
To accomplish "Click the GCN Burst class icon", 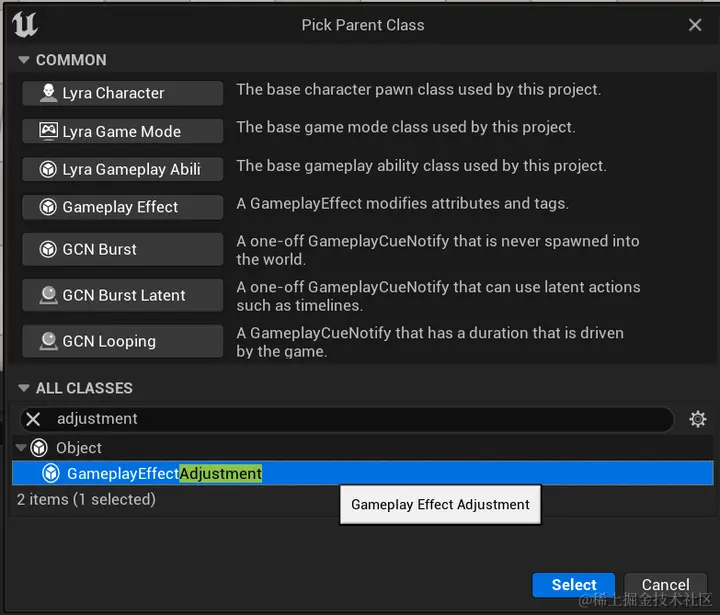I will (x=48, y=249).
